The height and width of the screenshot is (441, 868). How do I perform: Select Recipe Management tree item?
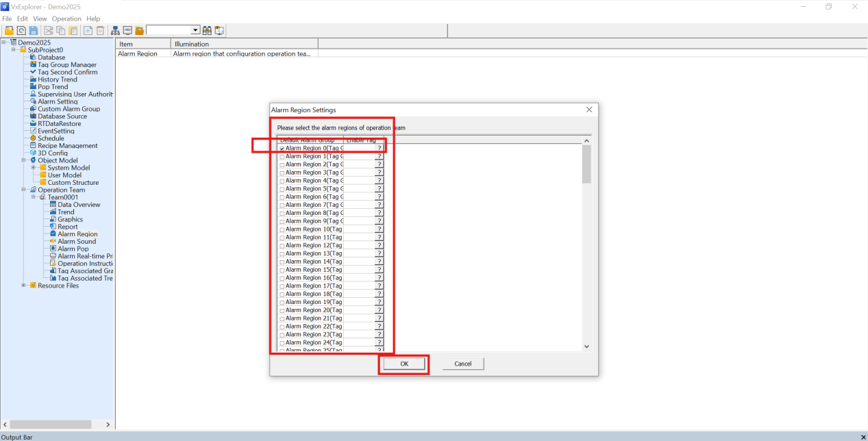click(x=67, y=146)
